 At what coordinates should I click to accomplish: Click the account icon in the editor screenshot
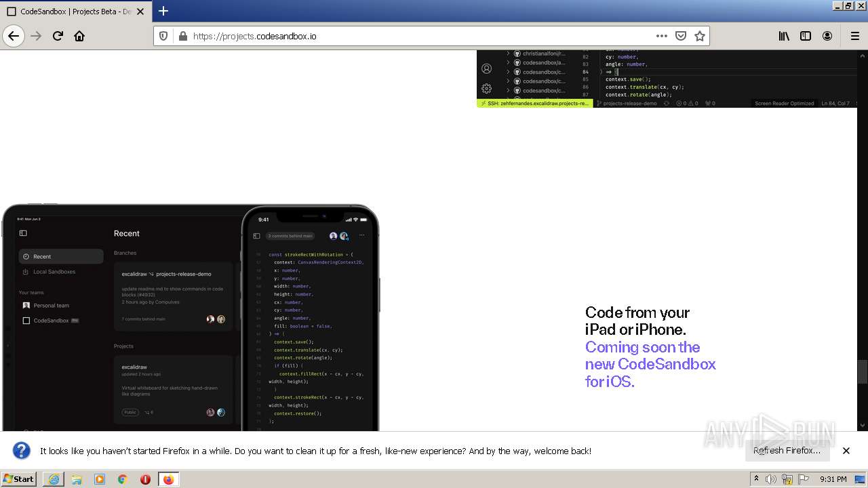(x=486, y=68)
